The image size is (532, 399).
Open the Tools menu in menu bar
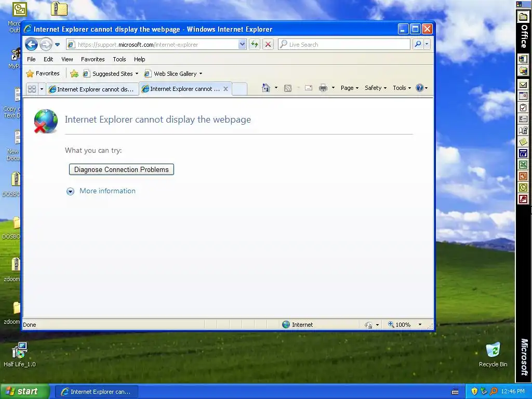pyautogui.click(x=119, y=59)
